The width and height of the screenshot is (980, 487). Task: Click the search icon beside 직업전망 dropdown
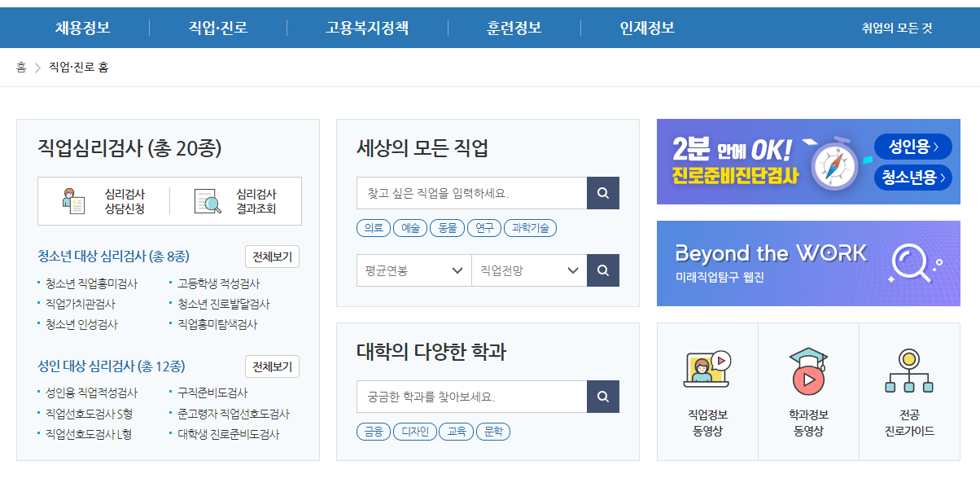pyautogui.click(x=602, y=270)
